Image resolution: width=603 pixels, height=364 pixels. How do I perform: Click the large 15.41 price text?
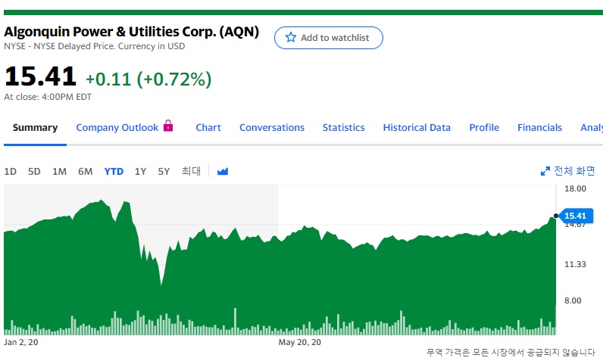click(x=40, y=76)
